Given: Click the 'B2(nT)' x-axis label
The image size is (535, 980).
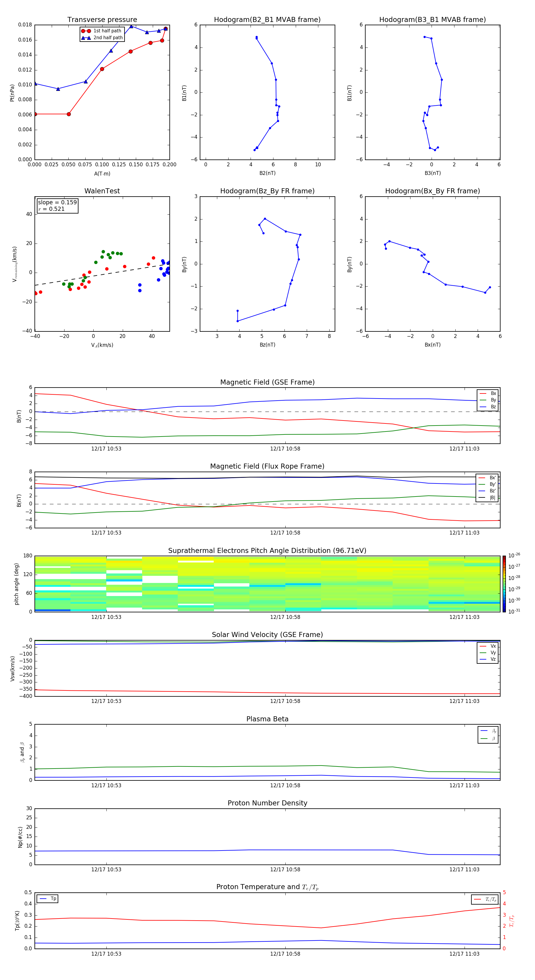Looking at the screenshot, I should coord(267,173).
